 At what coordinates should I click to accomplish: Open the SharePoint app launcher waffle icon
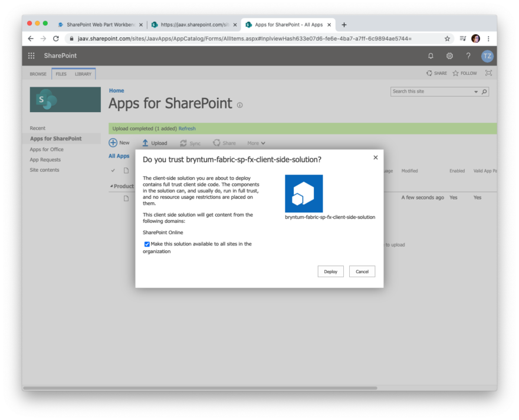pyautogui.click(x=31, y=55)
